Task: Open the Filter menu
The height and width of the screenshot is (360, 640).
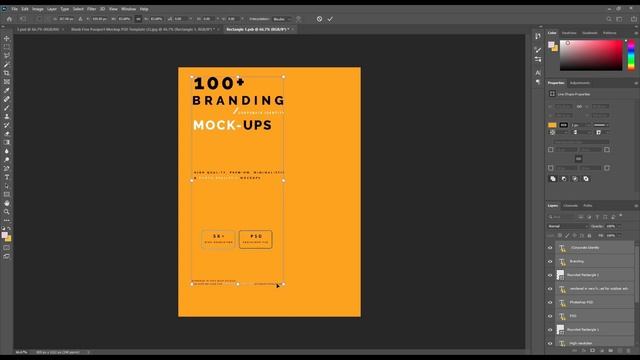Action: click(x=91, y=9)
